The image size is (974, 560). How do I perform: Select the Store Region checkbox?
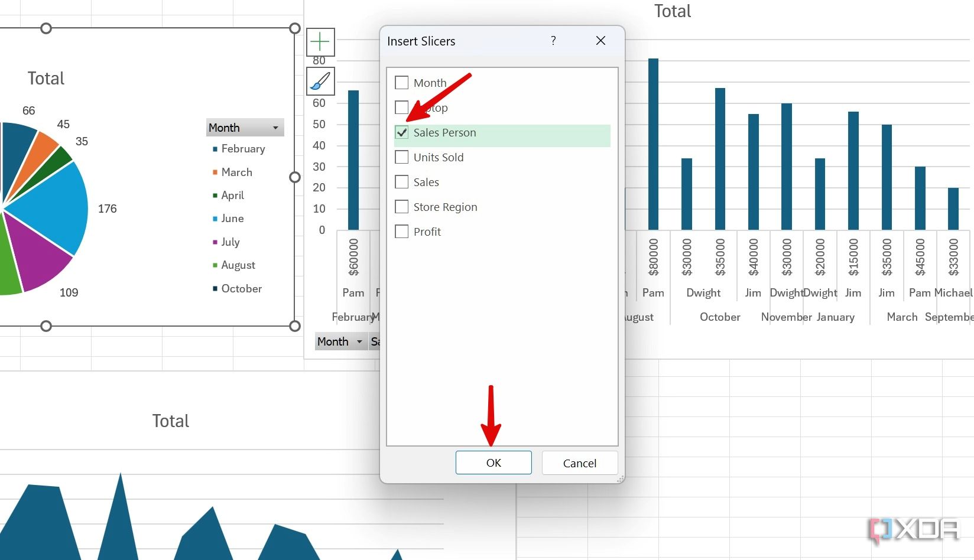402,207
